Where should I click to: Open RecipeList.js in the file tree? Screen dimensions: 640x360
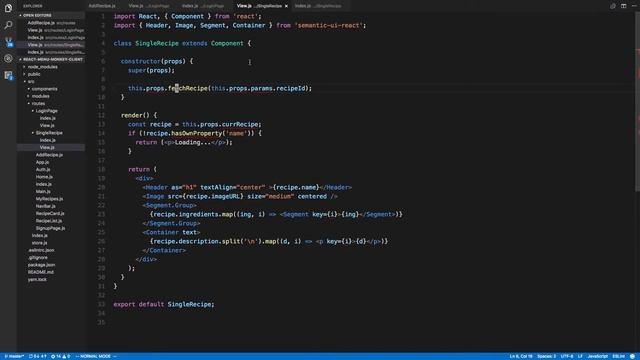(49, 221)
